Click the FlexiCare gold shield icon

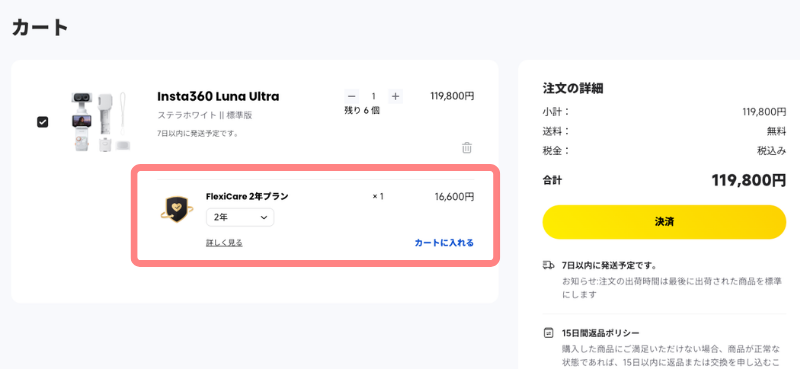[x=177, y=209]
